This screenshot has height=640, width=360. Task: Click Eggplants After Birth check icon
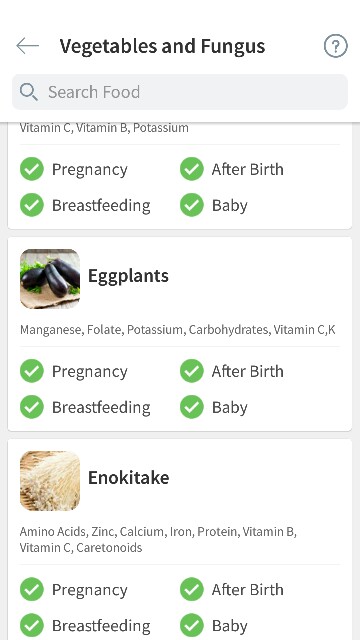pos(191,371)
